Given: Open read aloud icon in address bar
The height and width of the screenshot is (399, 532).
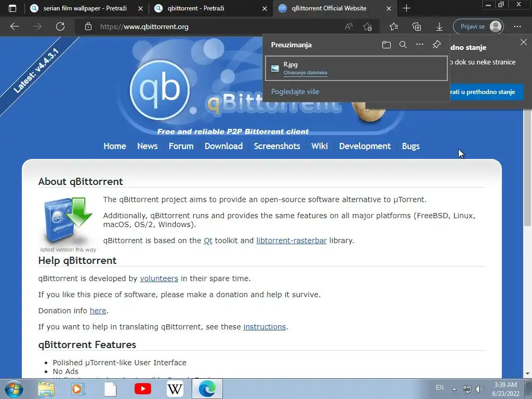Looking at the screenshot, I should tap(349, 26).
